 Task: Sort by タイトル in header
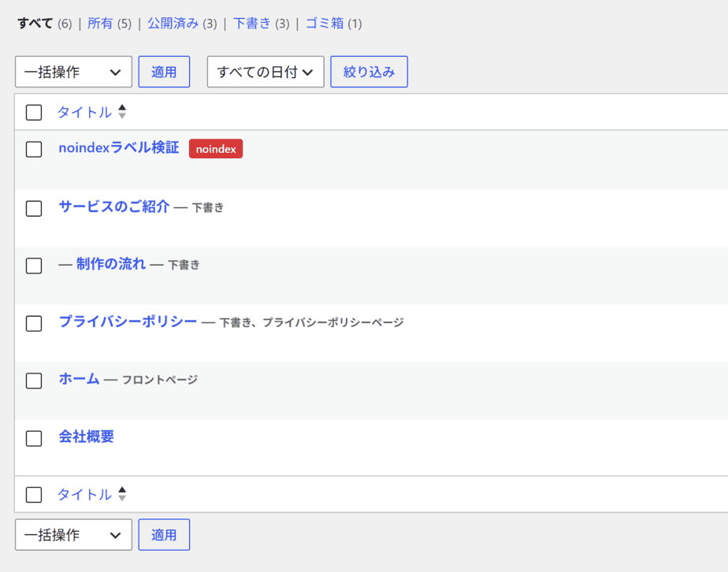[x=84, y=113]
